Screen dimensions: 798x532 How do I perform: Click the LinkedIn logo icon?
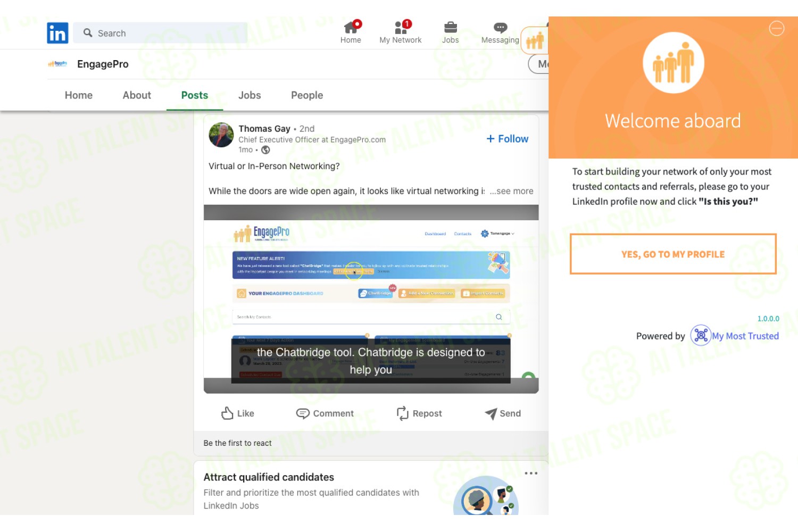(x=57, y=33)
